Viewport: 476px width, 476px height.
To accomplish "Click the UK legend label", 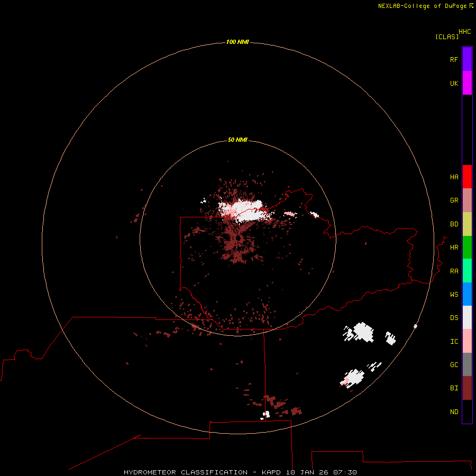I will [x=454, y=84].
